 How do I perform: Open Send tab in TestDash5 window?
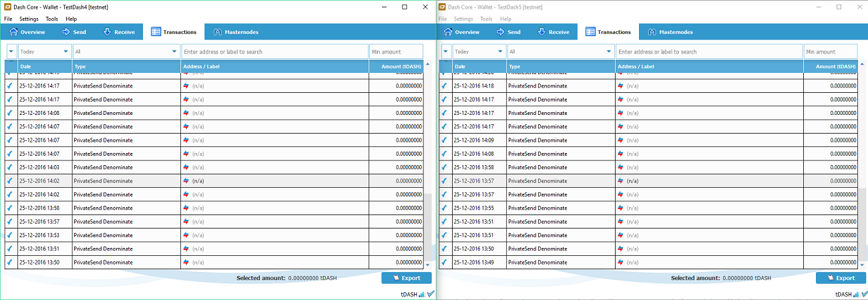508,32
